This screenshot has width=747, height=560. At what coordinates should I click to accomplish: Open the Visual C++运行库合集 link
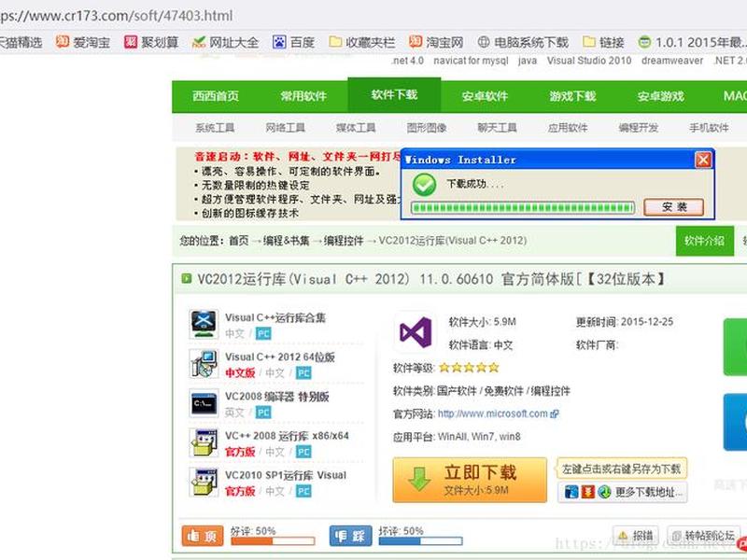(x=275, y=317)
